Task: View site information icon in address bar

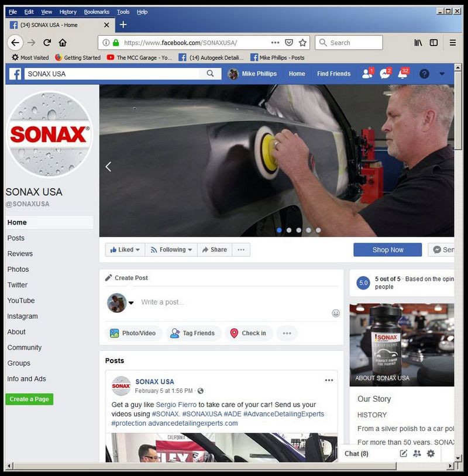Action: (x=106, y=43)
